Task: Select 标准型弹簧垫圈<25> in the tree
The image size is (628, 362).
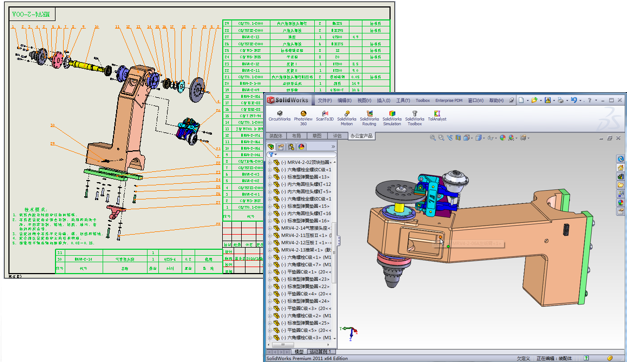Action: [302, 323]
